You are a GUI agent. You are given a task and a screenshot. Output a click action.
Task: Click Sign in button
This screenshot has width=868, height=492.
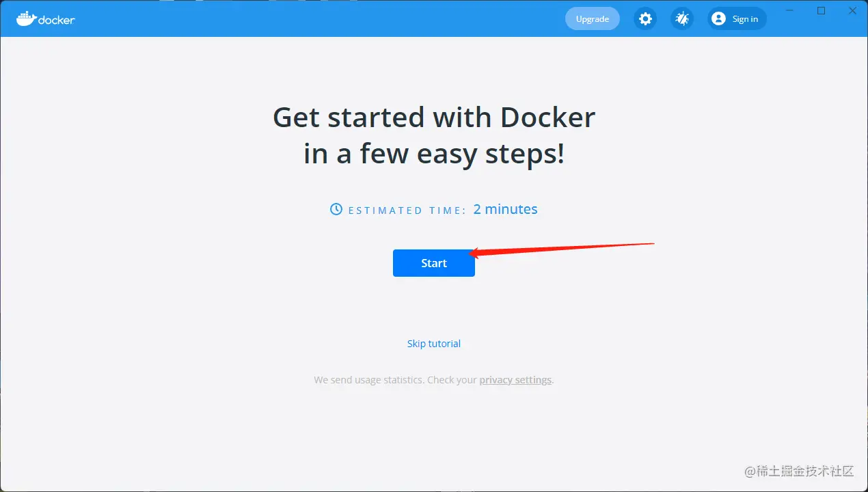[x=737, y=18]
